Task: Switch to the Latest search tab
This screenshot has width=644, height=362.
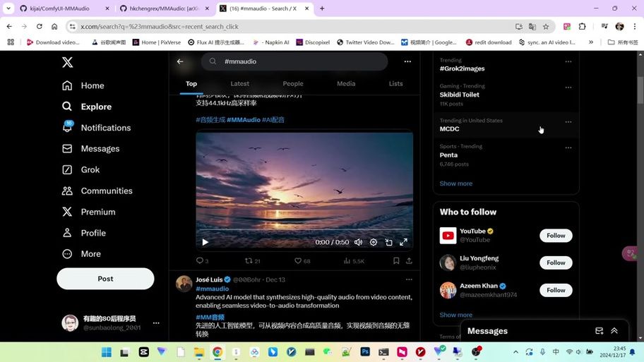Action: [239, 83]
